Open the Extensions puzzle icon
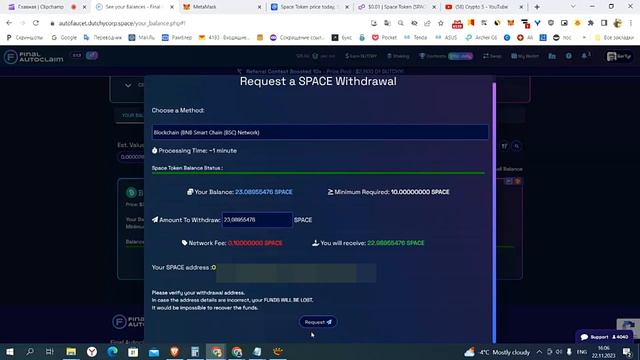The height and width of the screenshot is (360, 640). pyautogui.click(x=591, y=23)
